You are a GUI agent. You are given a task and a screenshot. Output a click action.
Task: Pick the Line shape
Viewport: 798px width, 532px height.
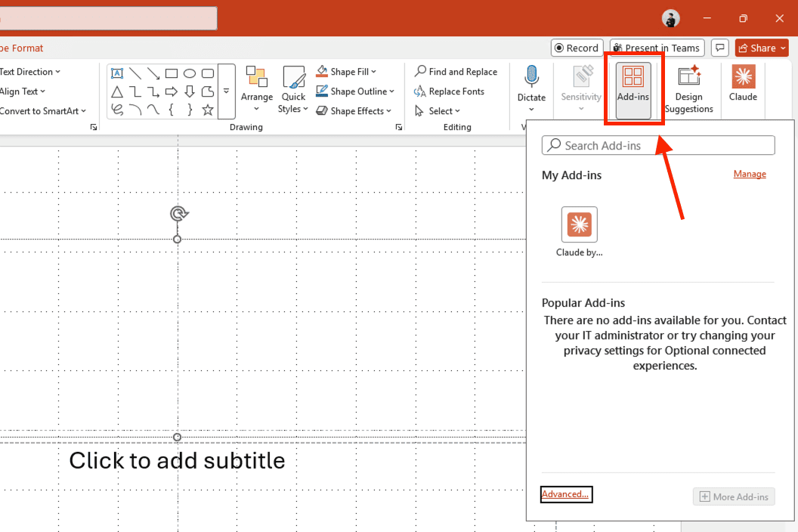[135, 73]
